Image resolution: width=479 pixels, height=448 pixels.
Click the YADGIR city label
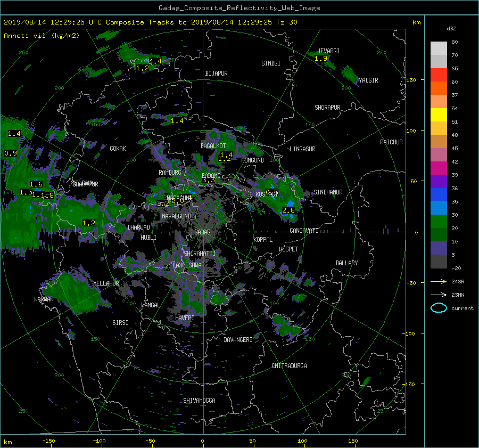[368, 80]
